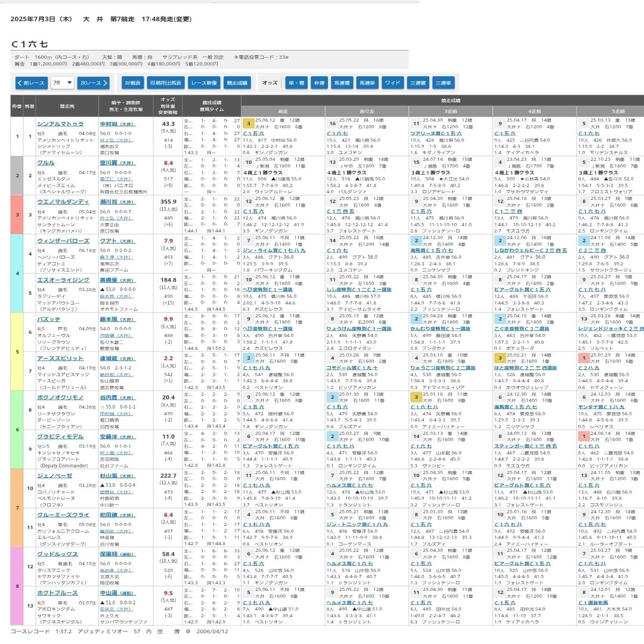
Task: Select 枠連 odds tab
Action: tap(319, 83)
